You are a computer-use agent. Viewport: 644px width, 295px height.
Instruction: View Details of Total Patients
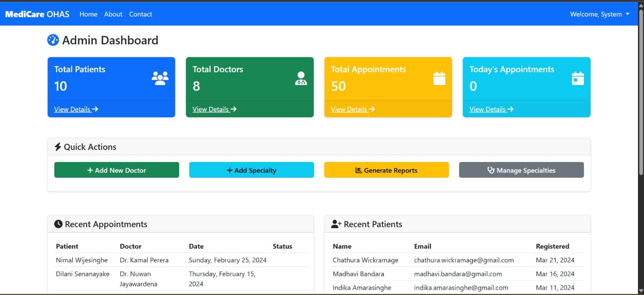(76, 109)
